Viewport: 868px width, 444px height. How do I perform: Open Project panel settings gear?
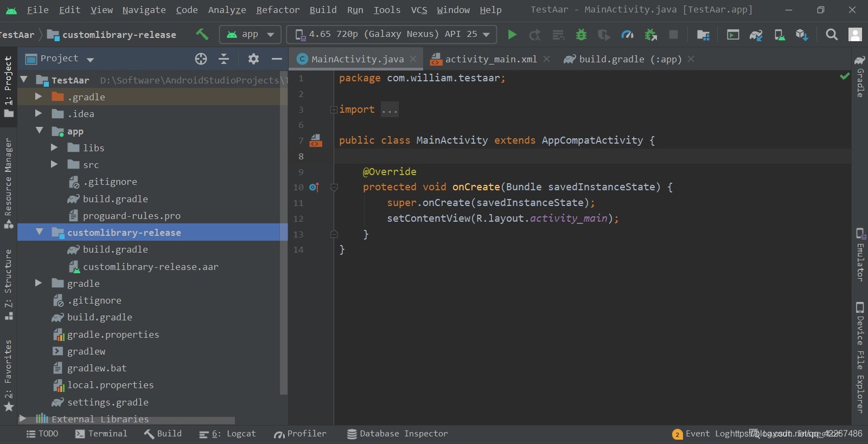point(253,59)
